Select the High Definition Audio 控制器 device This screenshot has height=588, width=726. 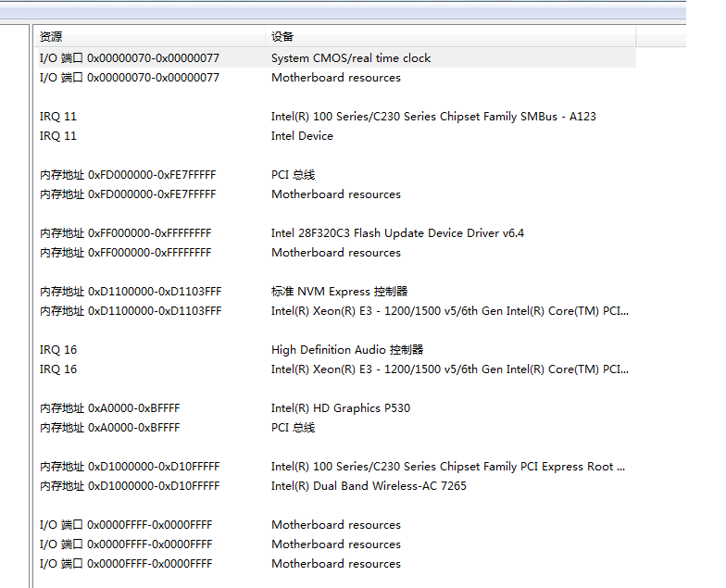pyautogui.click(x=347, y=350)
